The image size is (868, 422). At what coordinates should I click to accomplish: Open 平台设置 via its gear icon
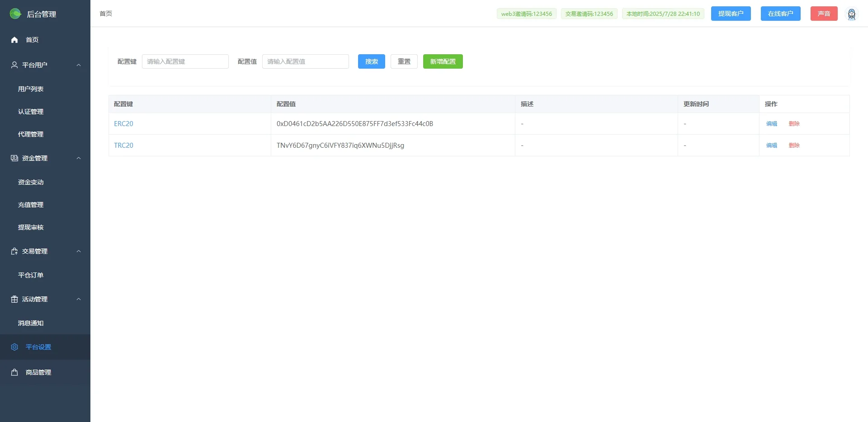click(x=14, y=347)
